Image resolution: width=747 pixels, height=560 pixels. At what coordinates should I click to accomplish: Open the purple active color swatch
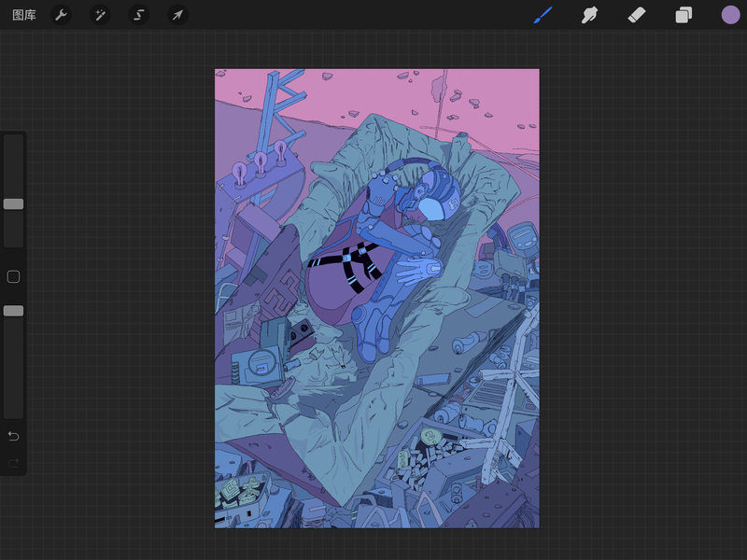pos(730,15)
